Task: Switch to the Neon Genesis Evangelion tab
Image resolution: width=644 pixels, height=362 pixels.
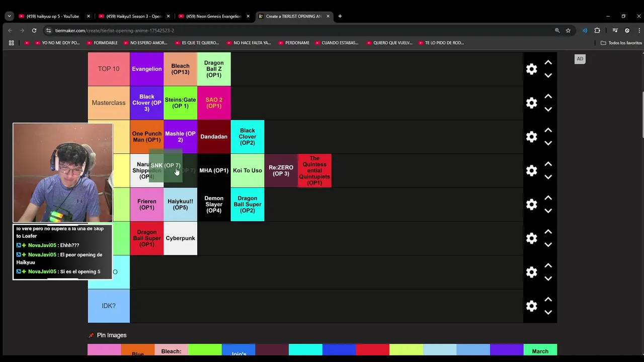Action: pyautogui.click(x=214, y=16)
